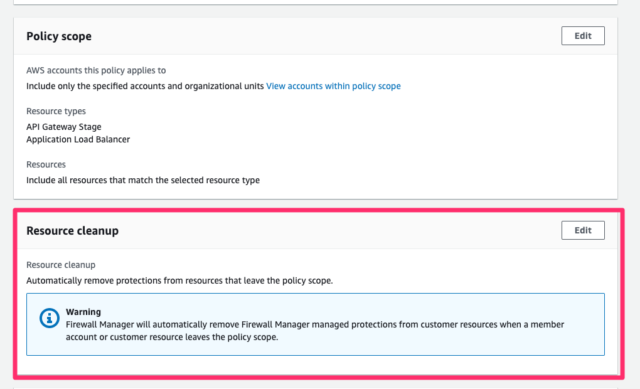The height and width of the screenshot is (389, 640).
Task: Click the Firewall Manager warning message text
Action: click(x=315, y=331)
